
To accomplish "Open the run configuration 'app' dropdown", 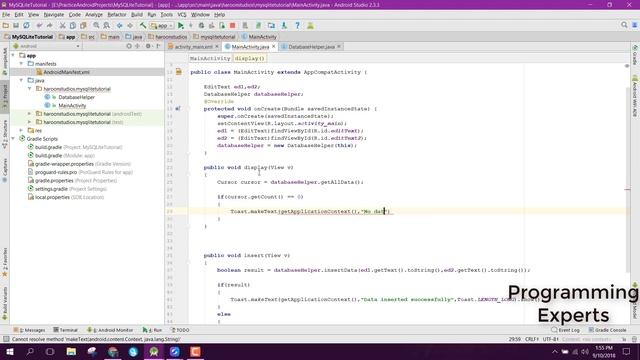I will (162, 25).
